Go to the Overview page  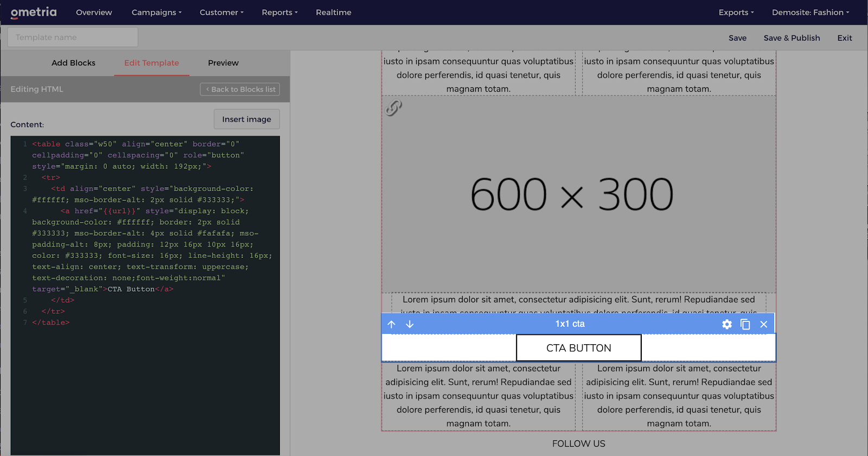coord(94,12)
